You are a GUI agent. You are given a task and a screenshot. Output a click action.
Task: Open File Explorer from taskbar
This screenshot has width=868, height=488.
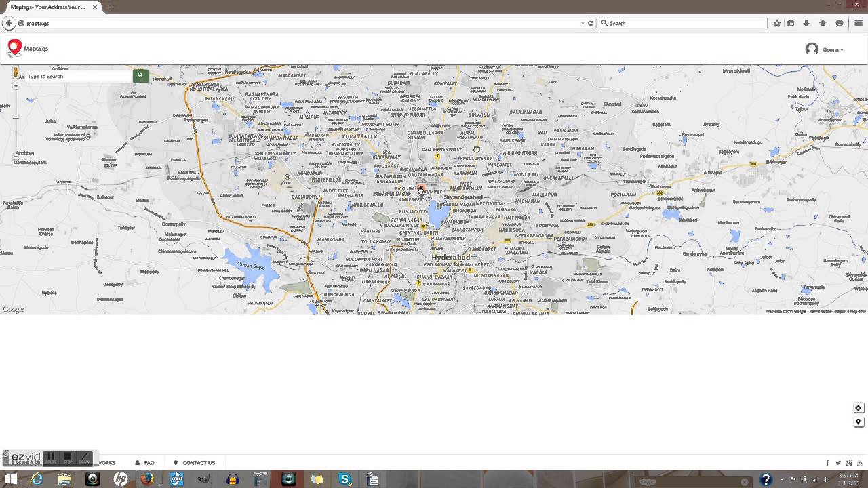(64, 479)
